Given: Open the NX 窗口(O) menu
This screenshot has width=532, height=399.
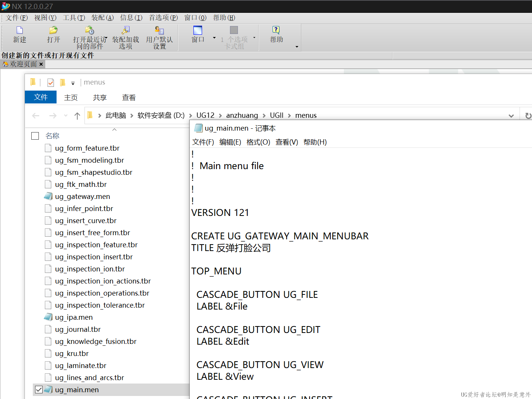Looking at the screenshot, I should tap(195, 18).
